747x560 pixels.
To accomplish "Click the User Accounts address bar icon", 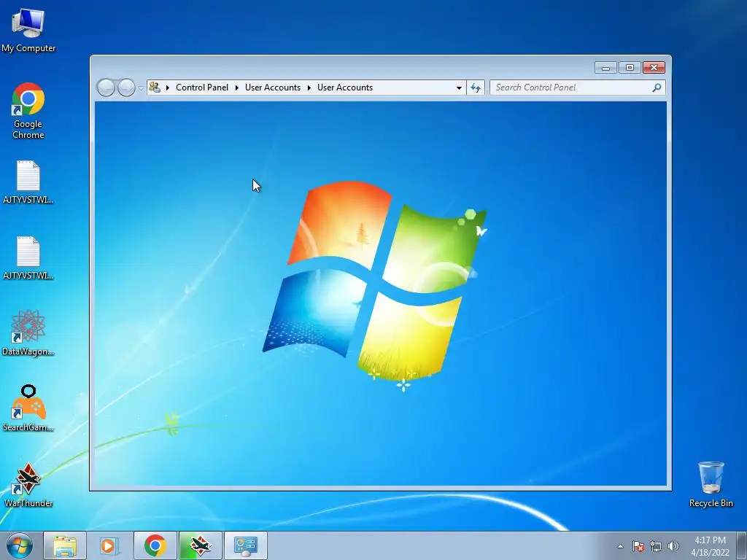I will 155,87.
